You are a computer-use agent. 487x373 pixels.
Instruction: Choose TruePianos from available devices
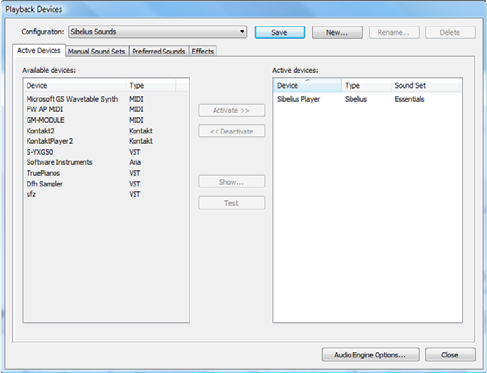(x=43, y=173)
